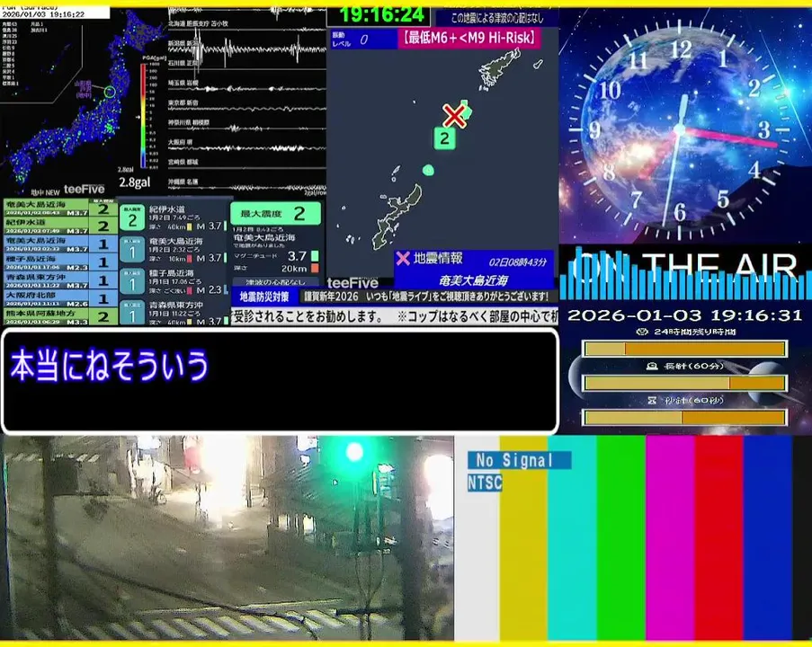The image size is (812, 647).
Task: Click the intensity 2 badge for 紀伊水道 7:49
Action: click(132, 218)
